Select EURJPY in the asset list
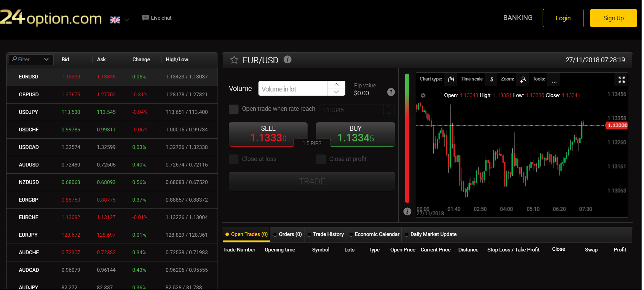Image resolution: width=644 pixels, height=290 pixels. tap(112, 235)
